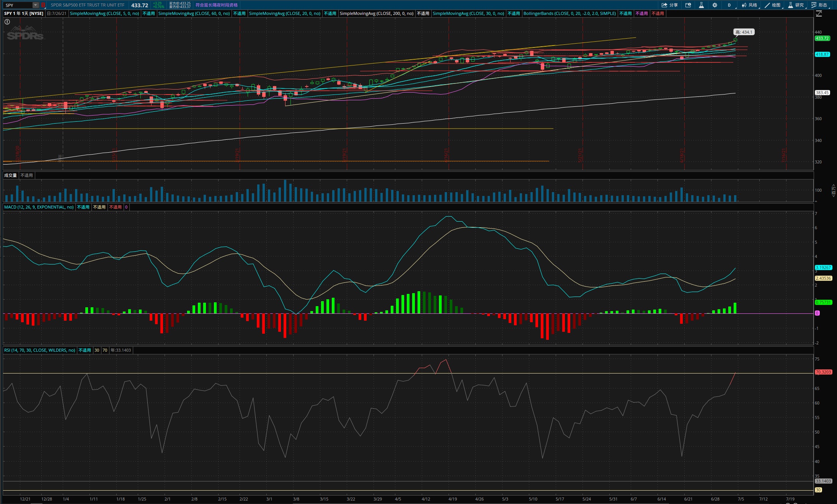The width and height of the screenshot is (837, 504).
Task: Click the SPY symbol input field
Action: click(x=18, y=5)
